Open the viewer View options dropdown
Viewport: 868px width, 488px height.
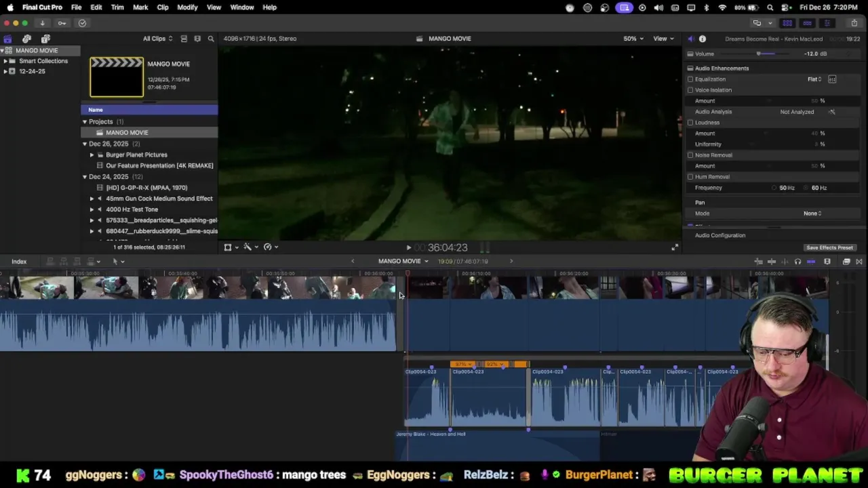[663, 39]
